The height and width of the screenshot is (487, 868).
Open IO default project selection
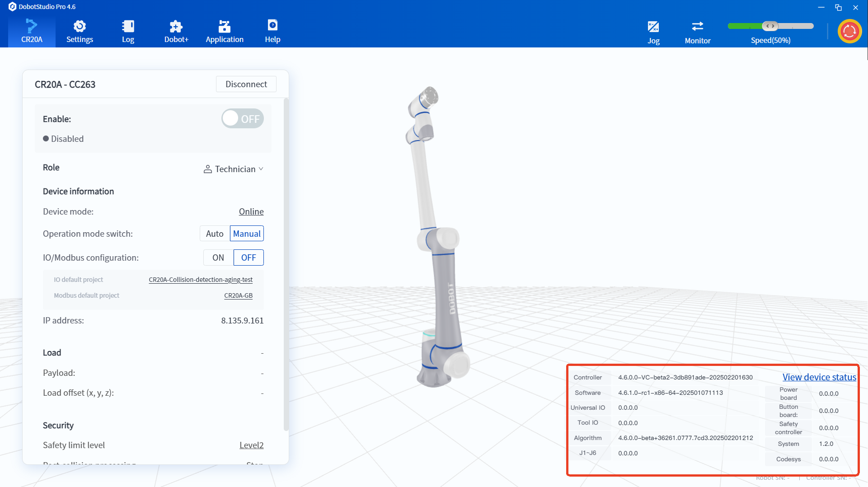(201, 280)
